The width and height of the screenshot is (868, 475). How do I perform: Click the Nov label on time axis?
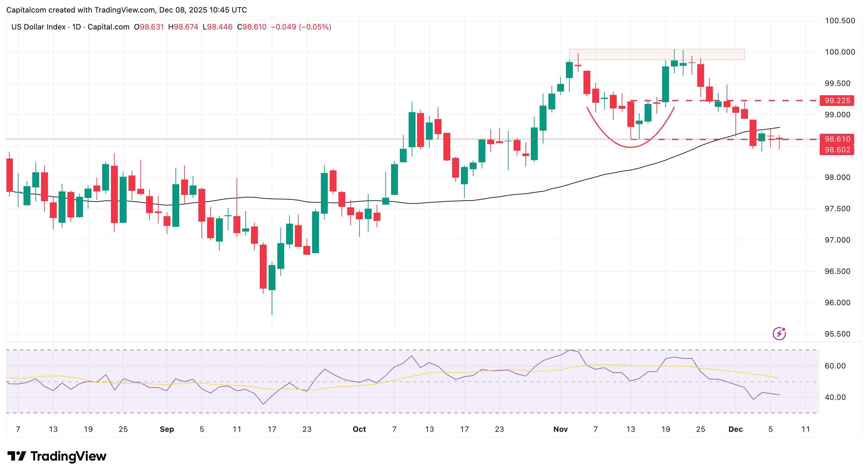[560, 429]
